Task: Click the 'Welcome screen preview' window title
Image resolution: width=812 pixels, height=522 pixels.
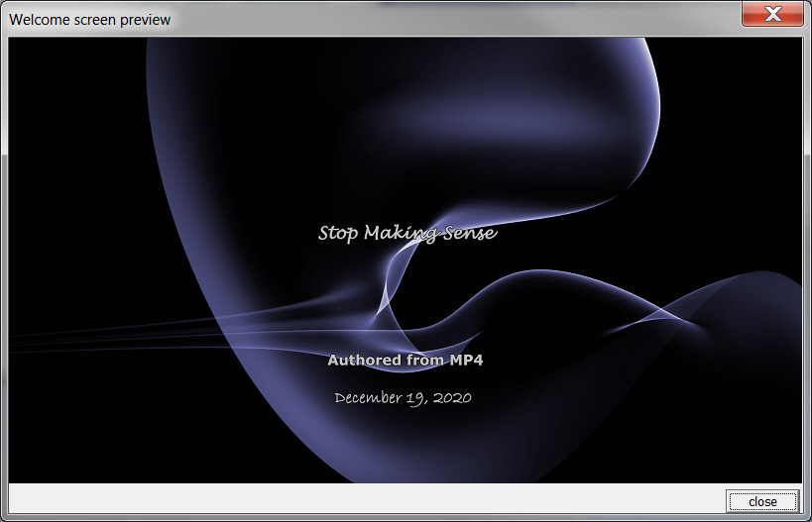Action: coord(89,20)
